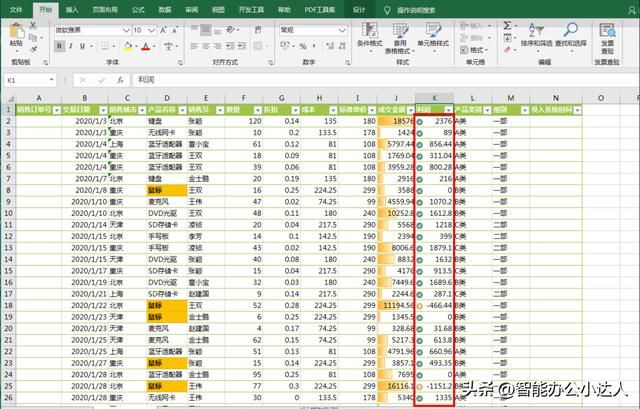Open Font group dialog launcher
This screenshot has width=640, height=409.
pos(180,63)
